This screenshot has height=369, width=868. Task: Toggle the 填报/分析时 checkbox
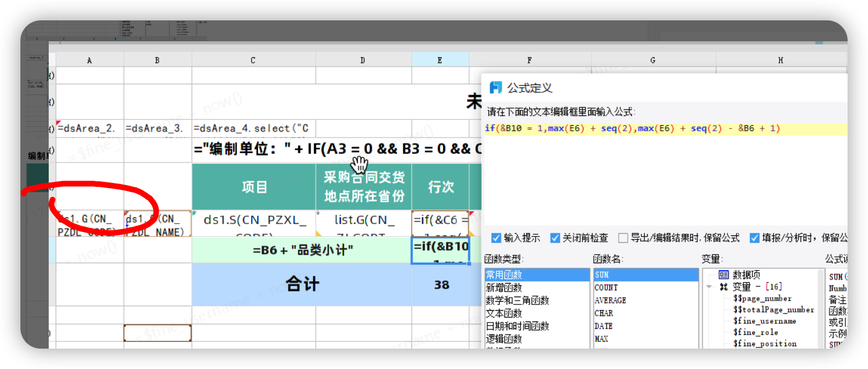[x=754, y=238]
